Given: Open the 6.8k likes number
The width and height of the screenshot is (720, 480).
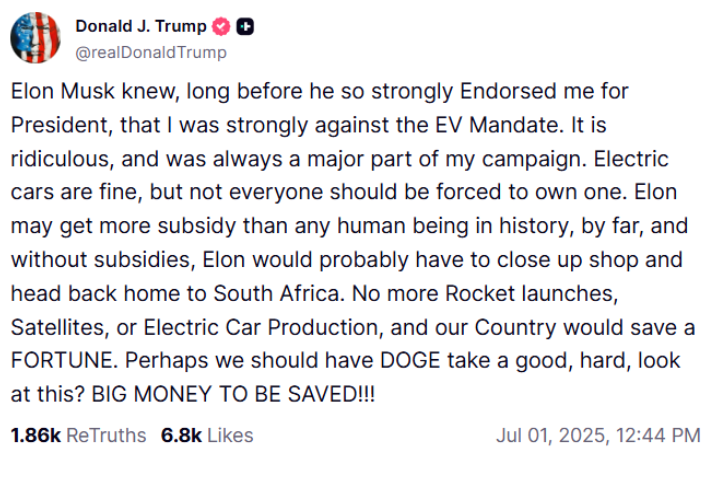Looking at the screenshot, I should 181,435.
